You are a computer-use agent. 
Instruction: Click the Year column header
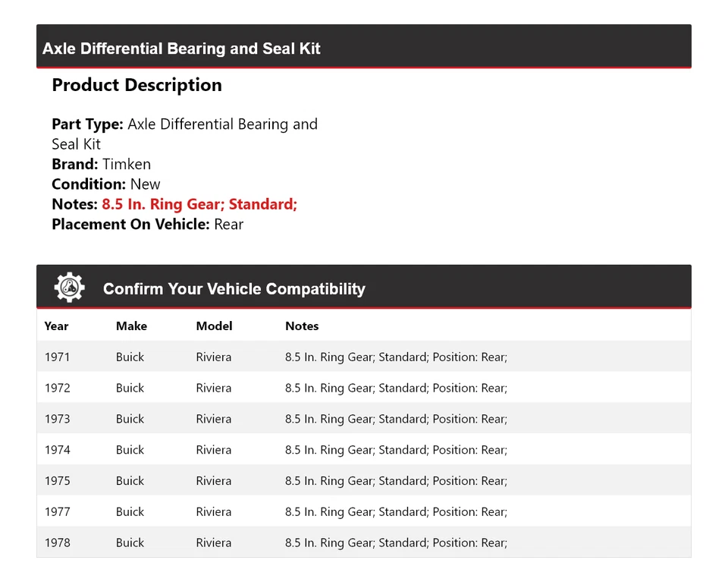(x=56, y=326)
